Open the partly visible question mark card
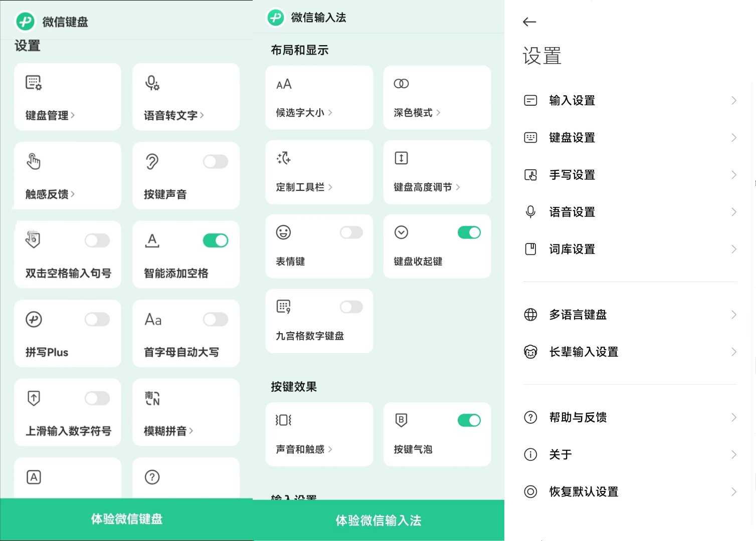Viewport: 756px width, 541px height. tap(186, 478)
